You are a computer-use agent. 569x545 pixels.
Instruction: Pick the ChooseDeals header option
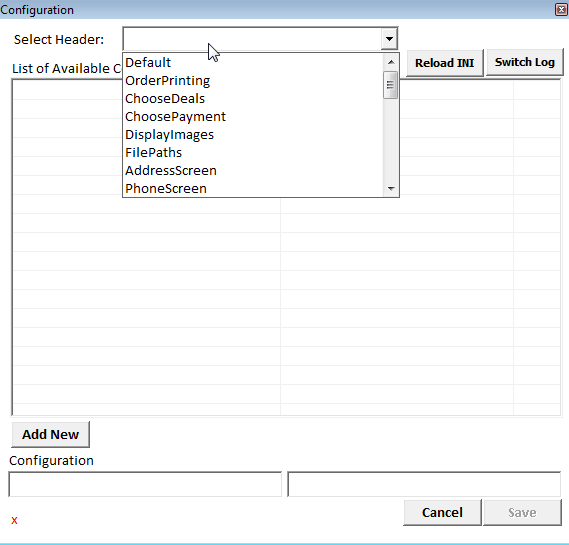click(253, 99)
